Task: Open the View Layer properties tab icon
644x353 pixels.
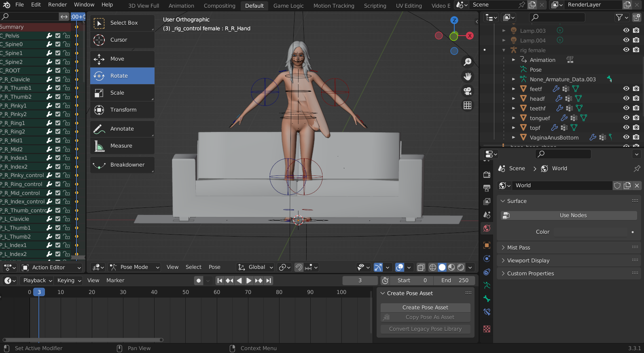Action: click(x=487, y=201)
